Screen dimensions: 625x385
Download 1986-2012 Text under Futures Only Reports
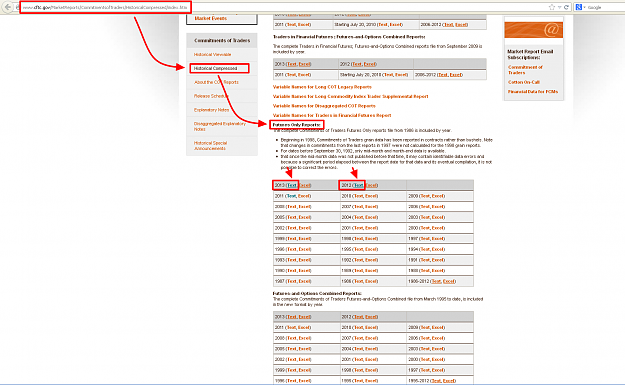pos(436,281)
